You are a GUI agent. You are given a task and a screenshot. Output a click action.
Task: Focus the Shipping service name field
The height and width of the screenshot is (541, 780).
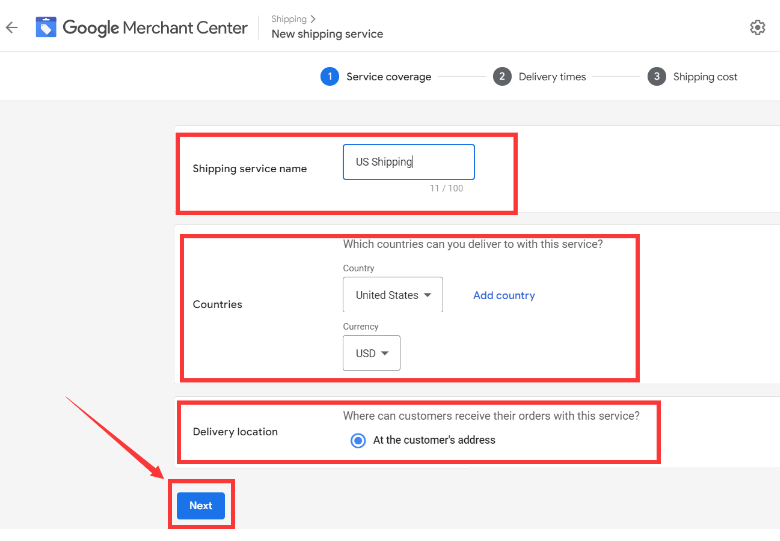coord(408,162)
